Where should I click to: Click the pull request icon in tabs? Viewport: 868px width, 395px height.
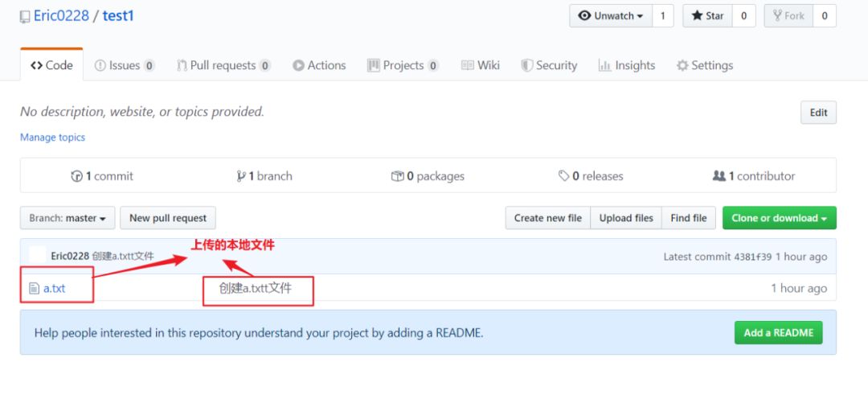tap(182, 65)
